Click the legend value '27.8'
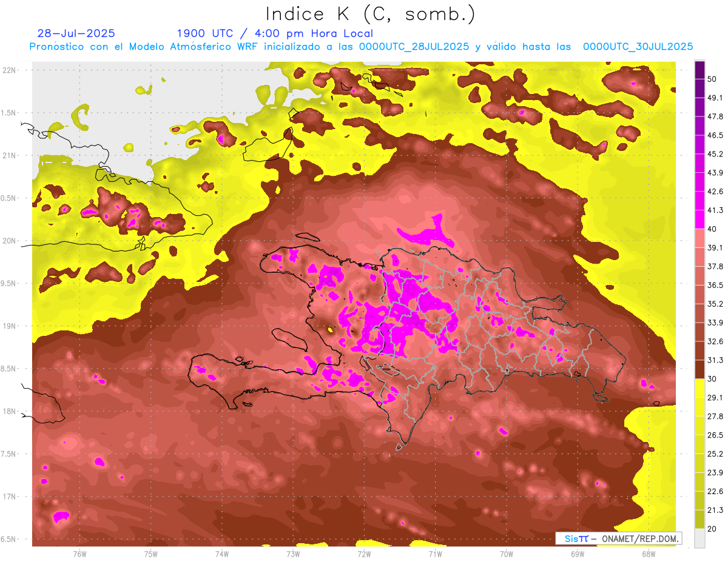The width and height of the screenshot is (728, 562). [x=715, y=416]
